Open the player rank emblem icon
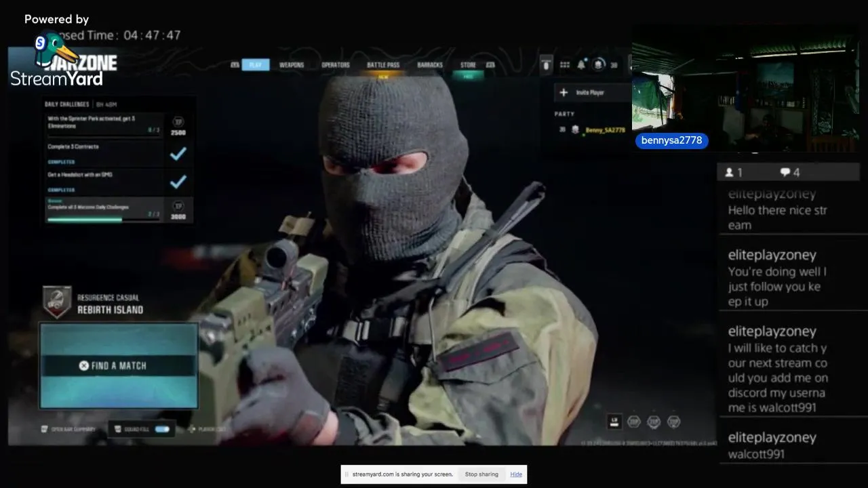The image size is (868, 488). pos(599,64)
